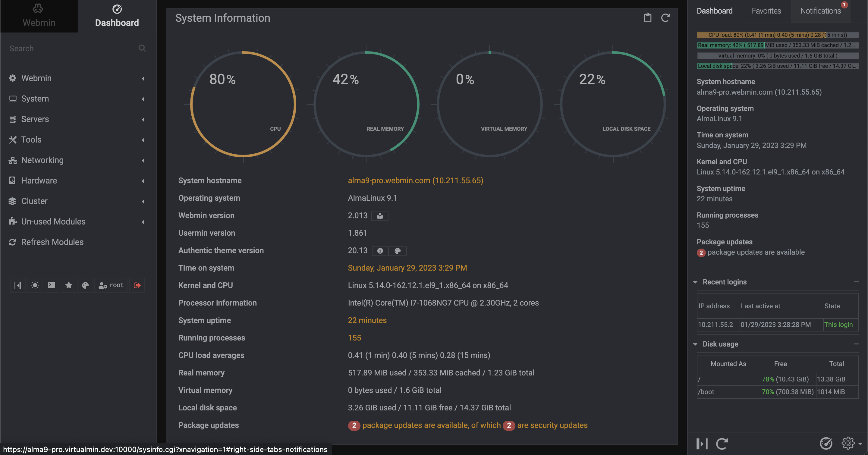Collapse the right dashboard panel

click(702, 444)
